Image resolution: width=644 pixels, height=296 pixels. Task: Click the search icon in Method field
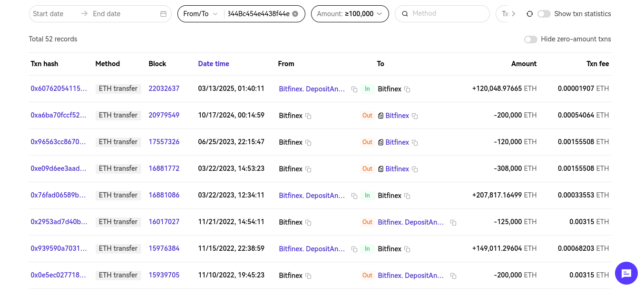[x=405, y=14]
